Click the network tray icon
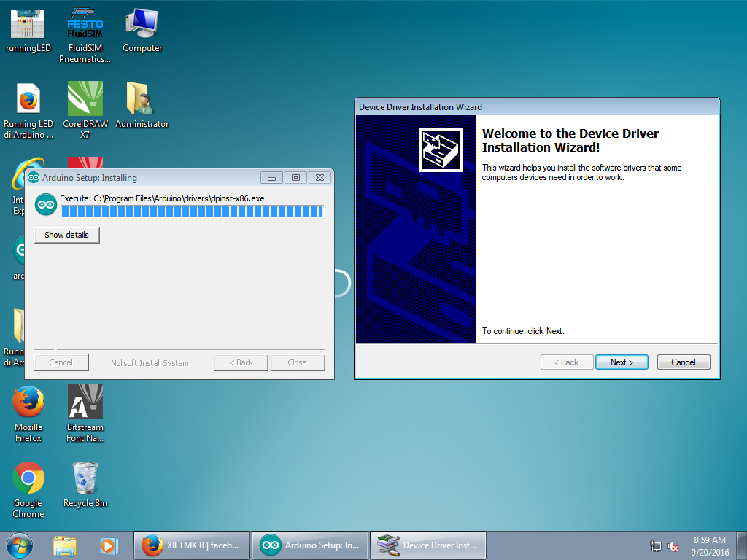Image resolution: width=747 pixels, height=560 pixels. click(x=656, y=546)
